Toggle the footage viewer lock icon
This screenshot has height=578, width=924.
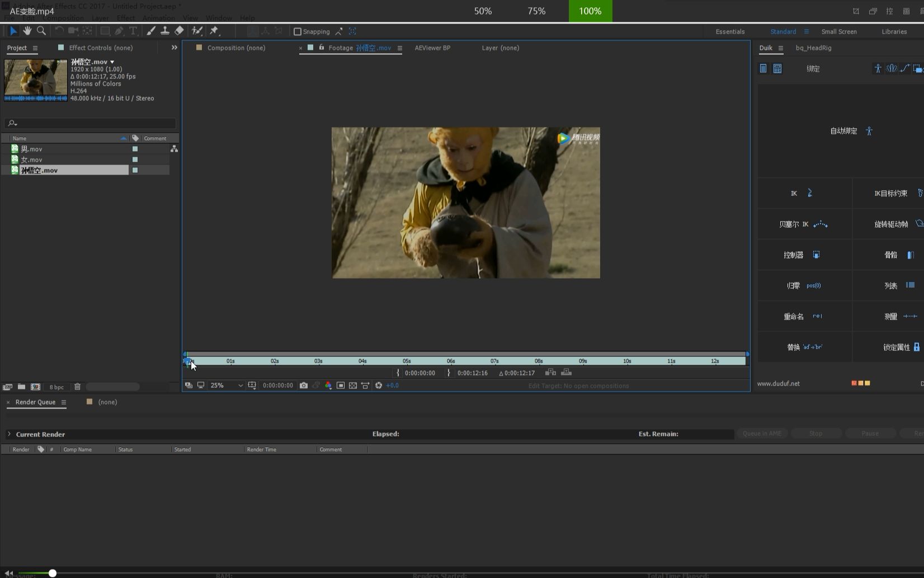pyautogui.click(x=322, y=48)
